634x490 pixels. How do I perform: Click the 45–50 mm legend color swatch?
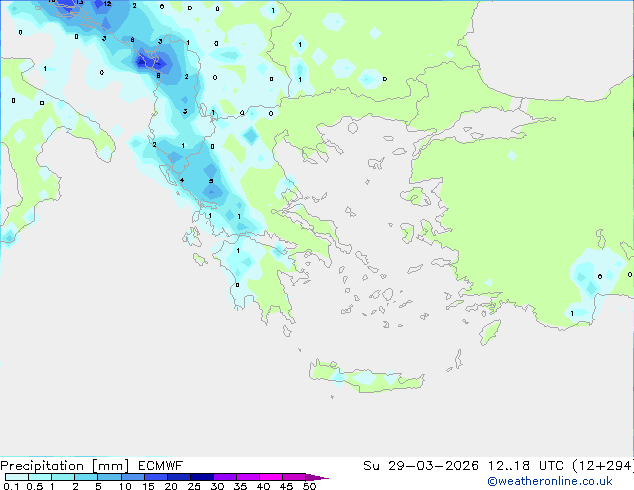(x=294, y=477)
